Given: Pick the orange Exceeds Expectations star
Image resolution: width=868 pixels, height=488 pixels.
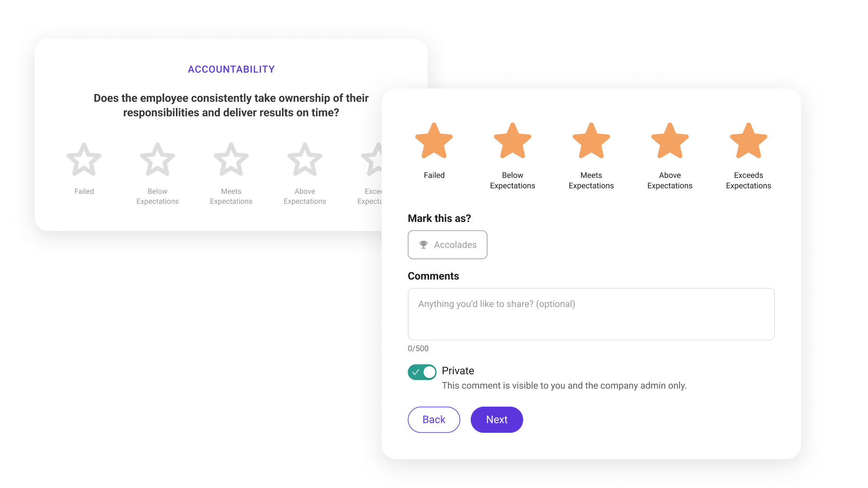Looking at the screenshot, I should [748, 141].
